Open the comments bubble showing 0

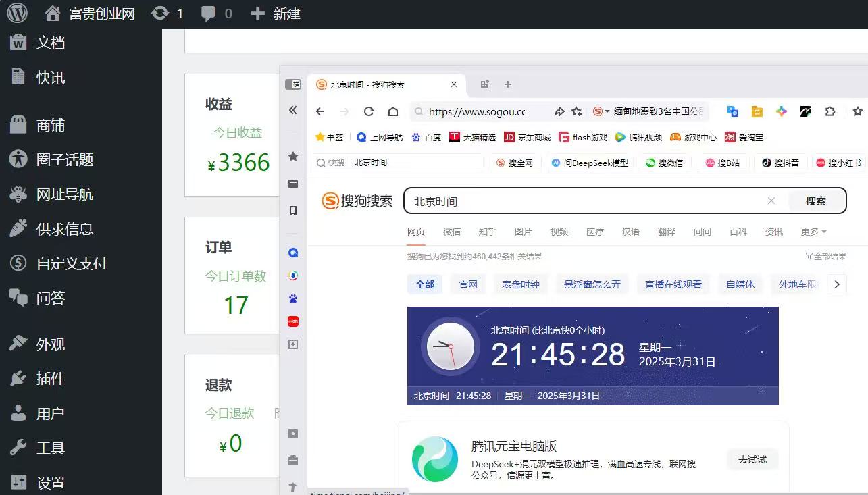click(x=217, y=13)
